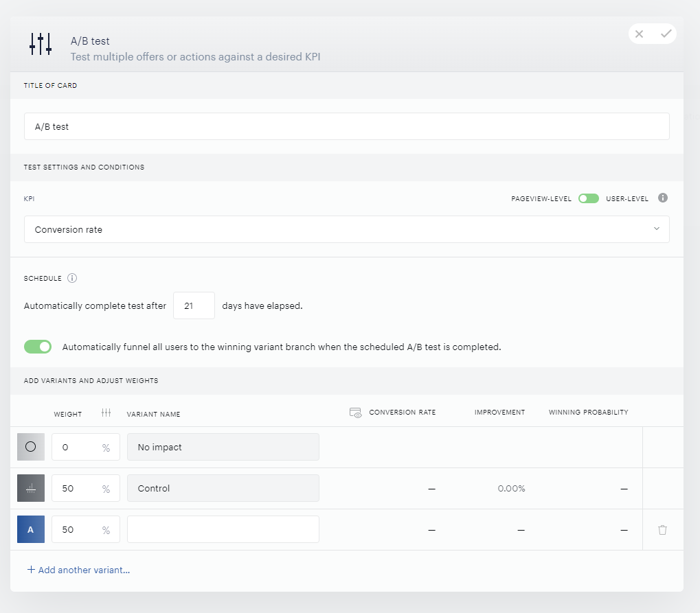The image size is (700, 613).
Task: Delete variant A with trash icon
Action: (x=662, y=529)
